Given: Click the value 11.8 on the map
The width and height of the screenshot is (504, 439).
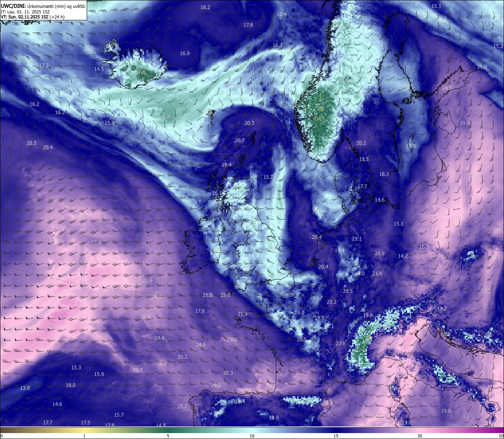Looking at the screenshot, I should pyautogui.click(x=411, y=146).
